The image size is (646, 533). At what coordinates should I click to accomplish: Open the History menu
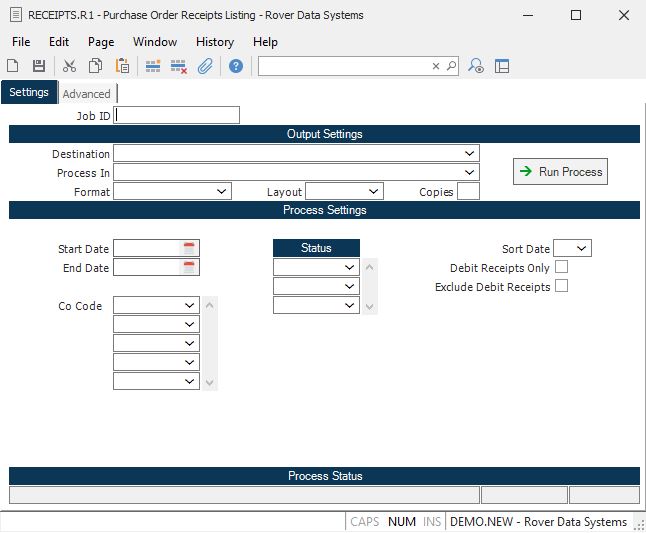point(215,42)
